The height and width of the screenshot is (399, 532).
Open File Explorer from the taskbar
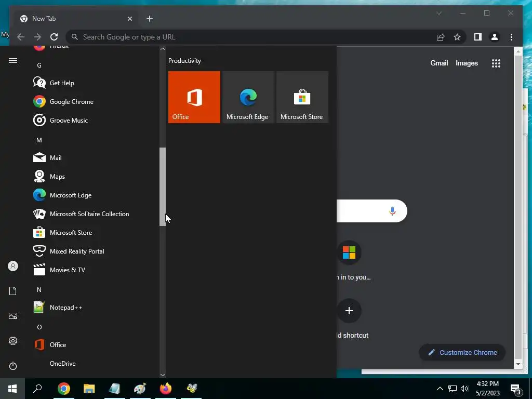[x=89, y=389]
